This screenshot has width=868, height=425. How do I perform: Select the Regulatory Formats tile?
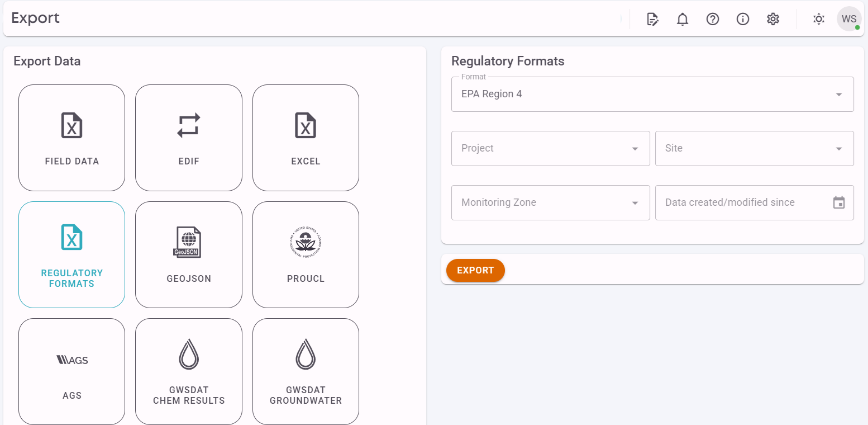coord(72,254)
